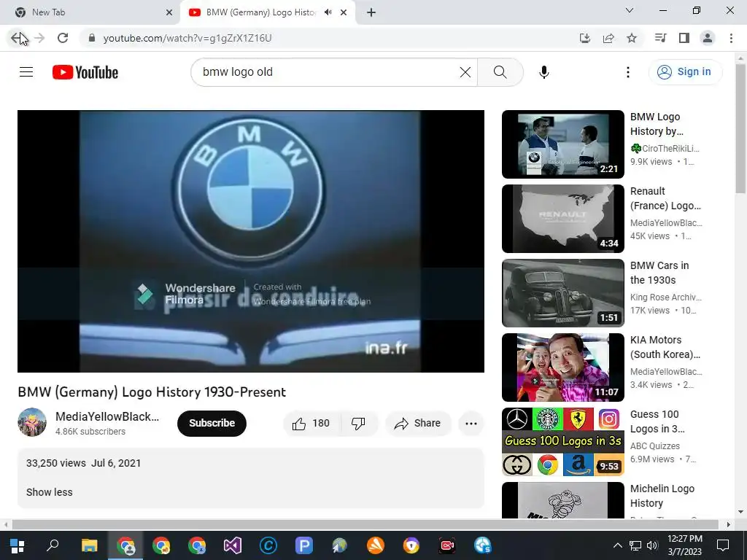Run search with the magnifier button
747x560 pixels.
pyautogui.click(x=500, y=72)
